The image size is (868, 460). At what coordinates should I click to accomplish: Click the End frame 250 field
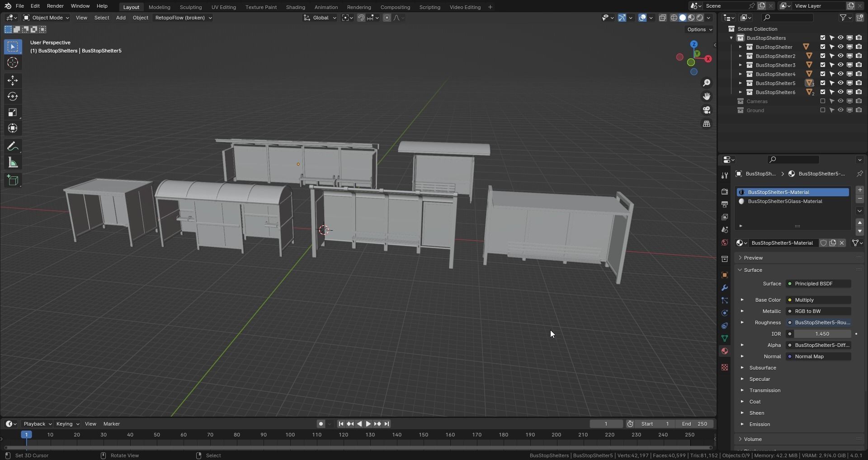pos(695,424)
